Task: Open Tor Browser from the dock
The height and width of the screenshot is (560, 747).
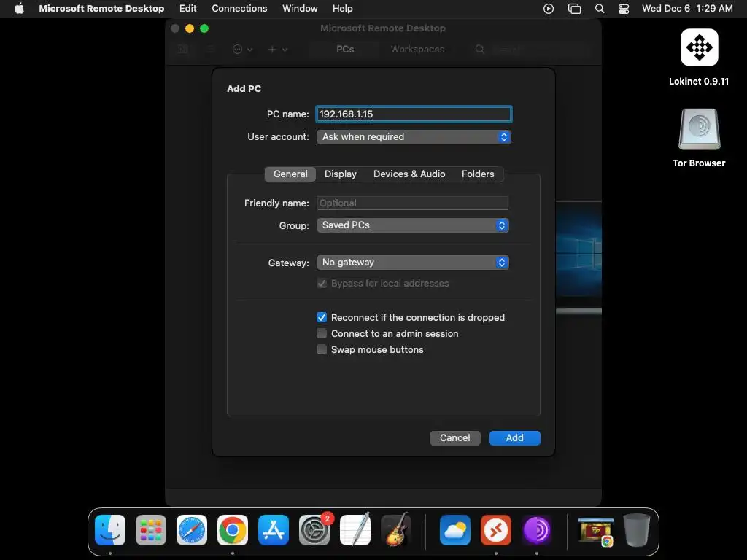Action: click(537, 530)
